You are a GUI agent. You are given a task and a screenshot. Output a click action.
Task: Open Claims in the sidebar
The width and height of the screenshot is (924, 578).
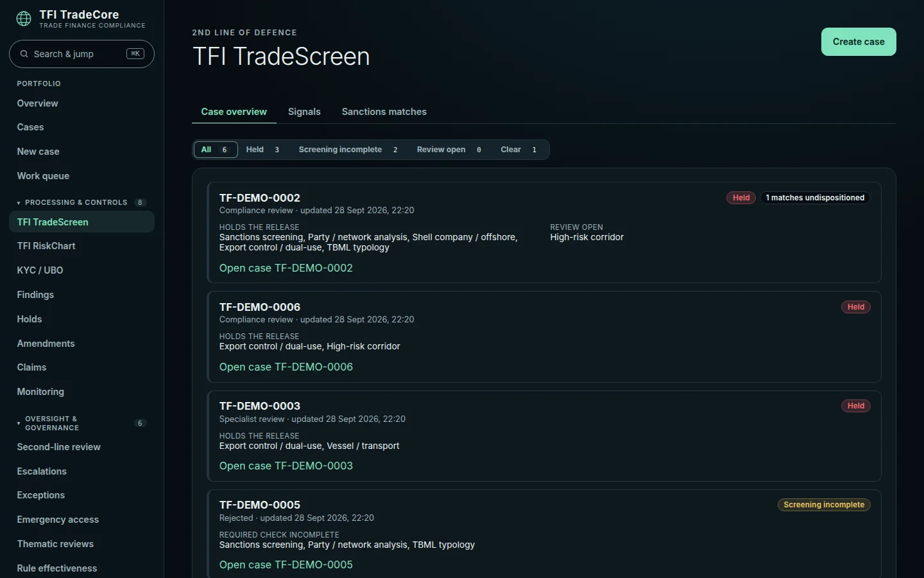pos(81,367)
